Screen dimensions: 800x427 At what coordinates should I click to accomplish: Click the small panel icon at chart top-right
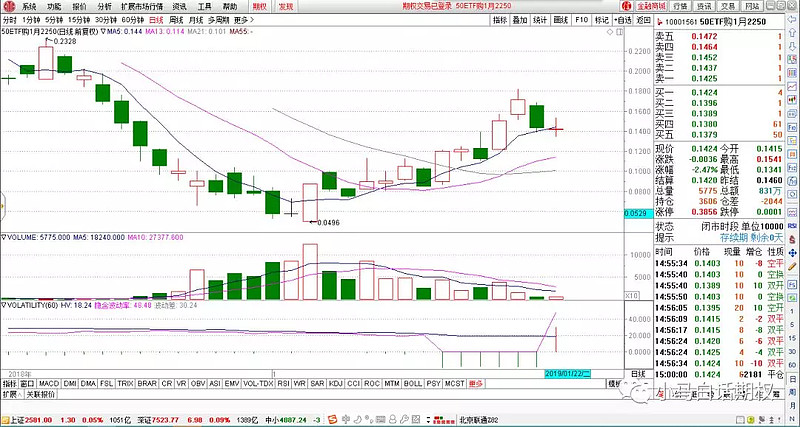[x=619, y=32]
